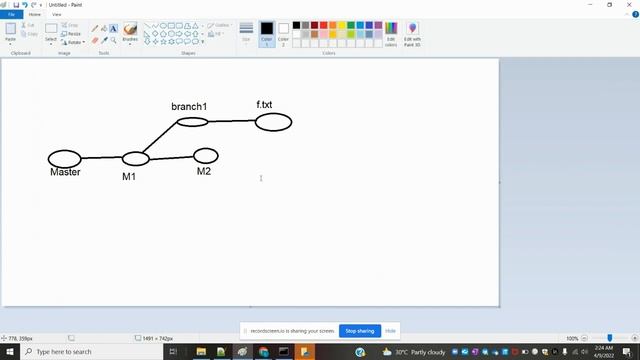This screenshot has height=360, width=640.
Task: Click the 'Master' label on canvas
Action: click(65, 172)
